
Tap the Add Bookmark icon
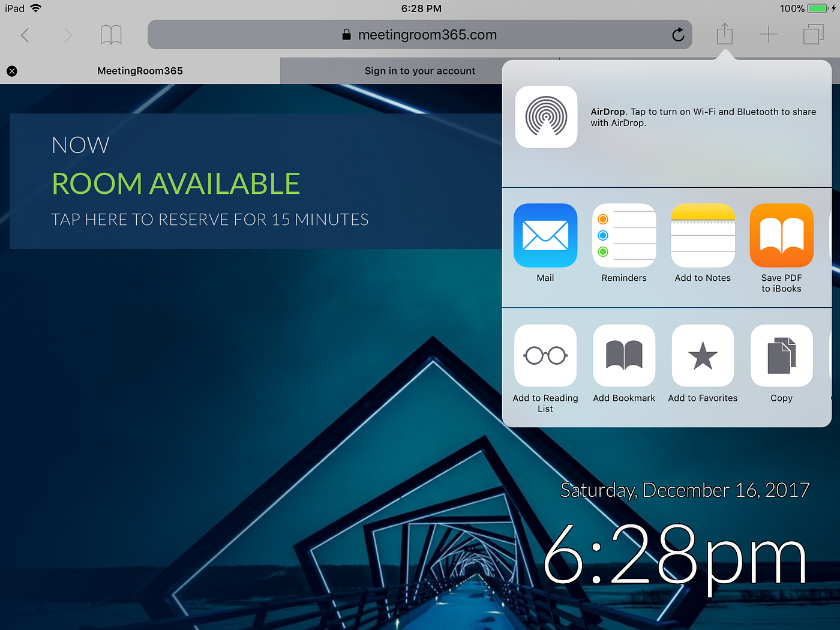pos(624,356)
